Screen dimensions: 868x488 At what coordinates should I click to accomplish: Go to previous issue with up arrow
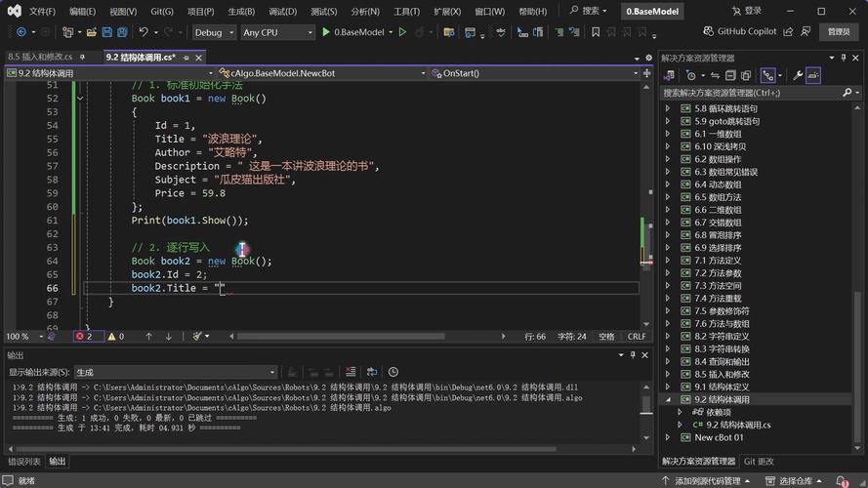click(x=148, y=337)
